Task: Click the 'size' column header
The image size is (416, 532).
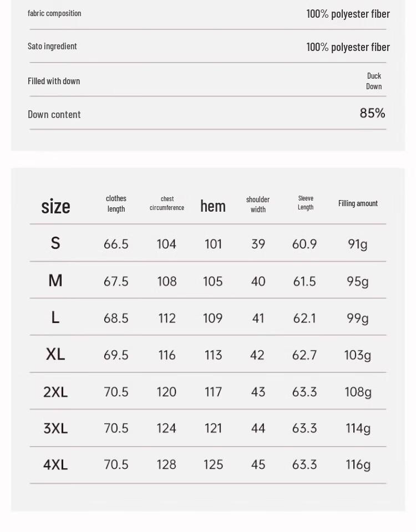Action: [x=55, y=206]
